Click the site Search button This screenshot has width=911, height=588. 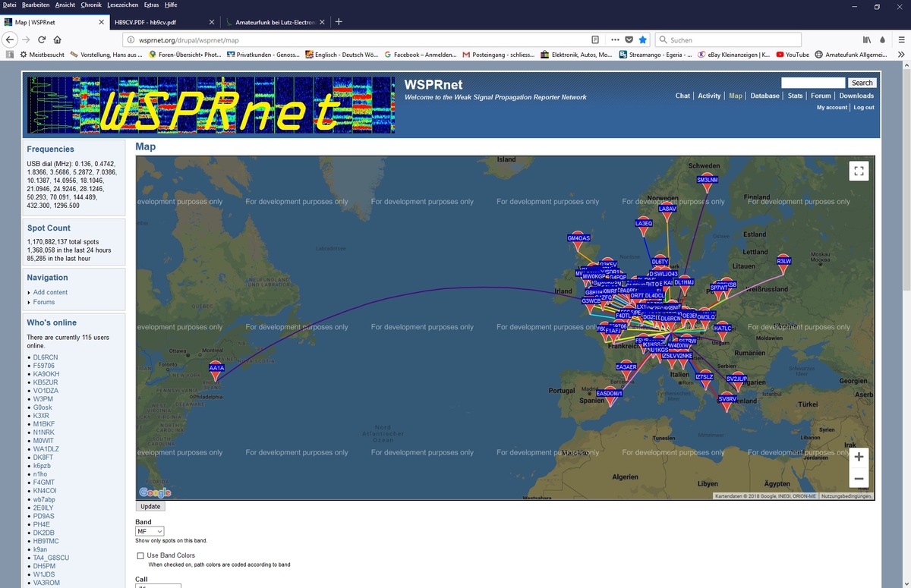click(862, 83)
